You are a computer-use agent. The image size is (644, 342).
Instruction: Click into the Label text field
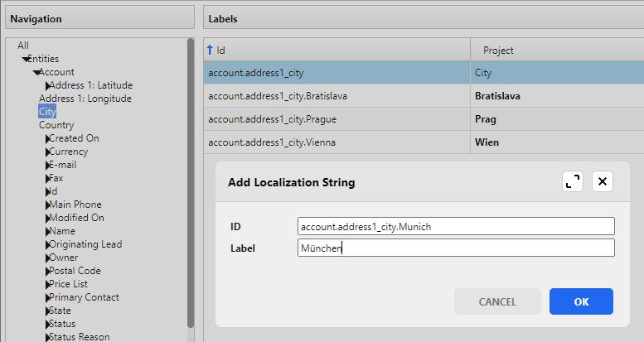(x=455, y=248)
